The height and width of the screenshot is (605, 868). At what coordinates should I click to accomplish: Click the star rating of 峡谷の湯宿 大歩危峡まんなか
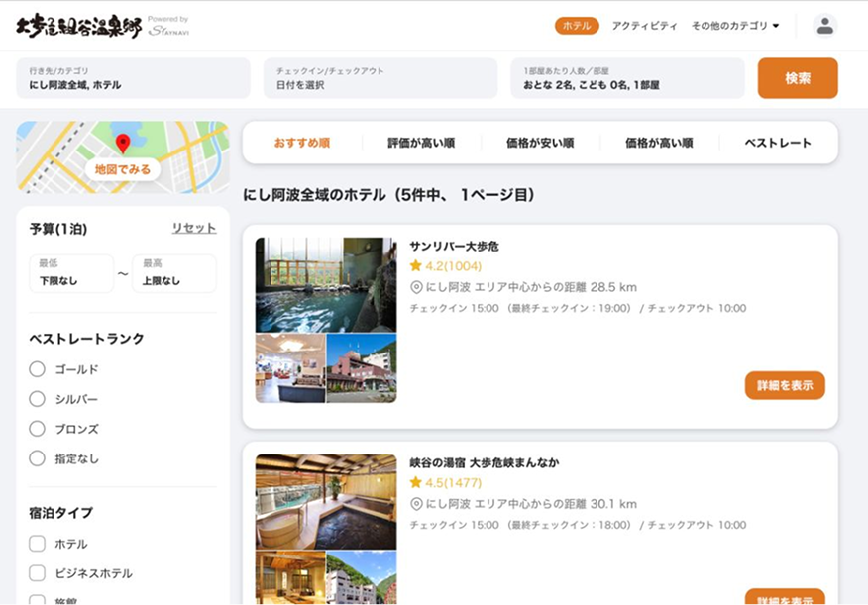click(x=445, y=483)
